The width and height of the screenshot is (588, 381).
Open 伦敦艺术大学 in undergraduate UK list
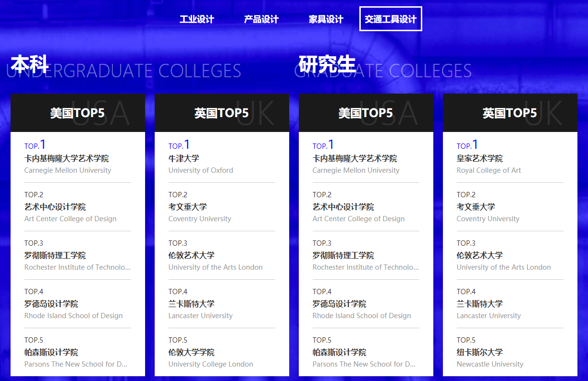coord(192,255)
